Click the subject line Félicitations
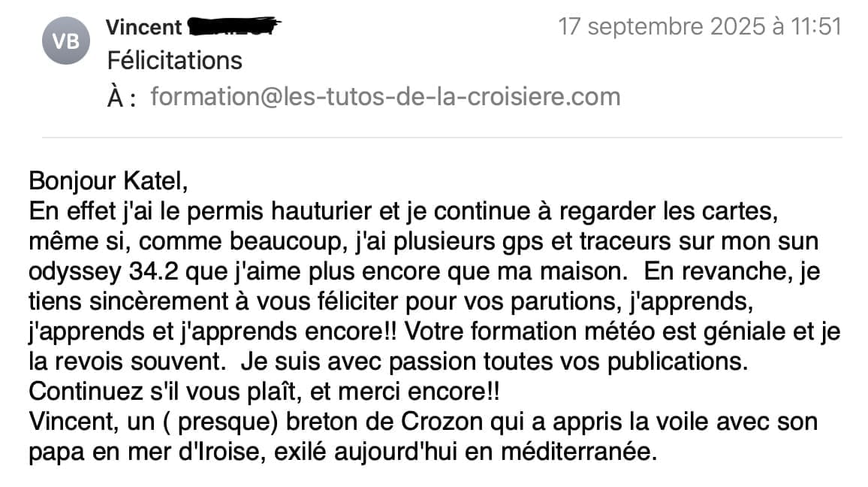This screenshot has height=487, width=868. (x=174, y=60)
